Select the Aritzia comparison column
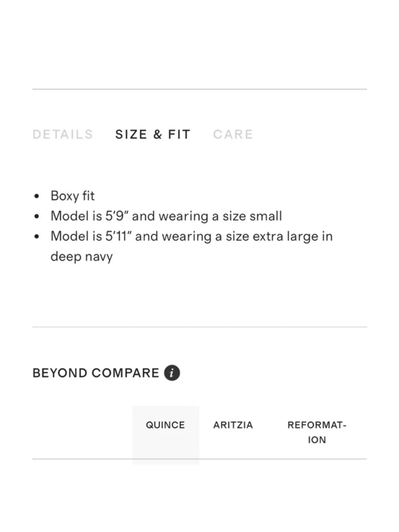Image resolution: width=399 pixels, height=532 pixels. pos(233,425)
